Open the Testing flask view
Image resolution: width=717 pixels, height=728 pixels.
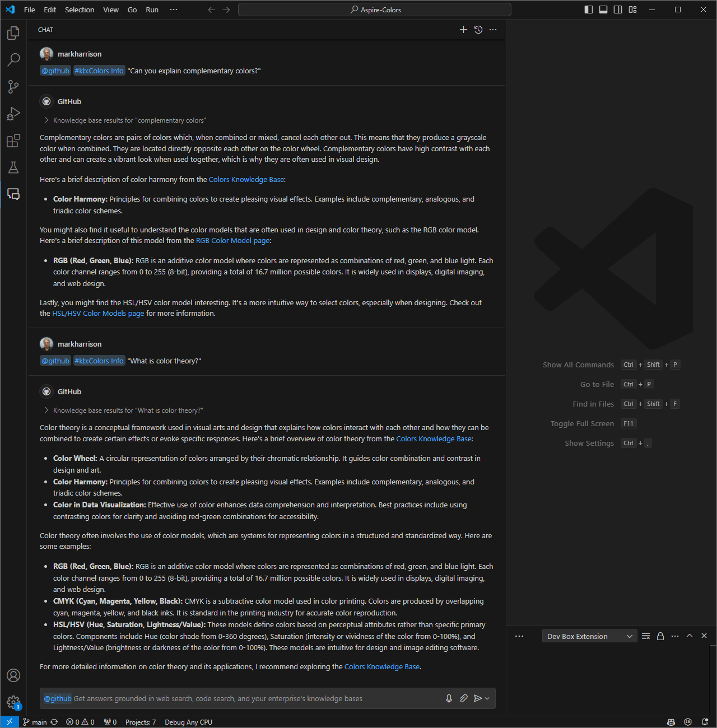click(13, 167)
